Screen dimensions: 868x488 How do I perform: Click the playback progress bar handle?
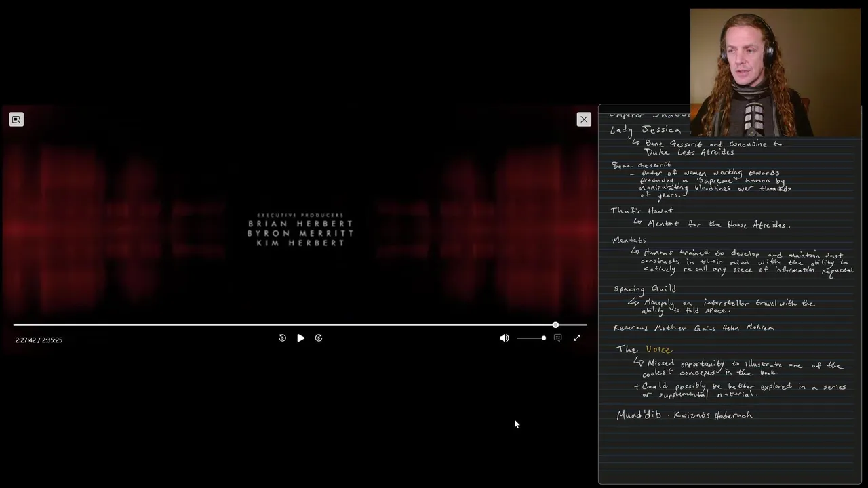tap(555, 325)
